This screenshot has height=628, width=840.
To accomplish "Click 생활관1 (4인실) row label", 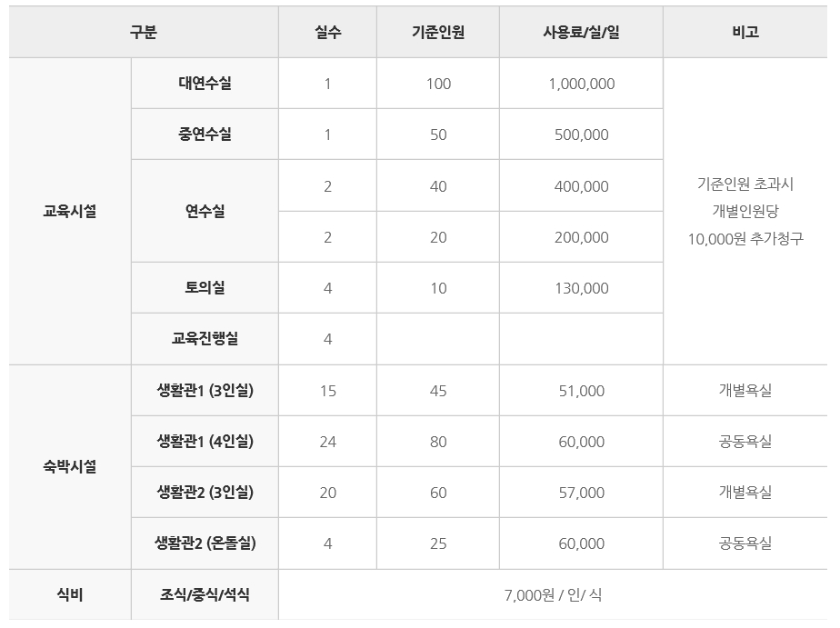I will (x=205, y=441).
